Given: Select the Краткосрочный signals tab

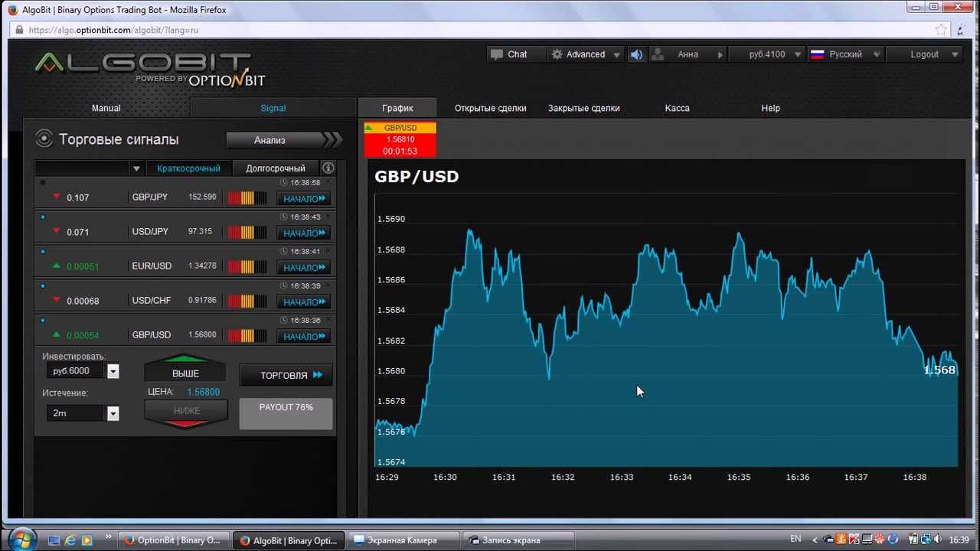Looking at the screenshot, I should (188, 168).
